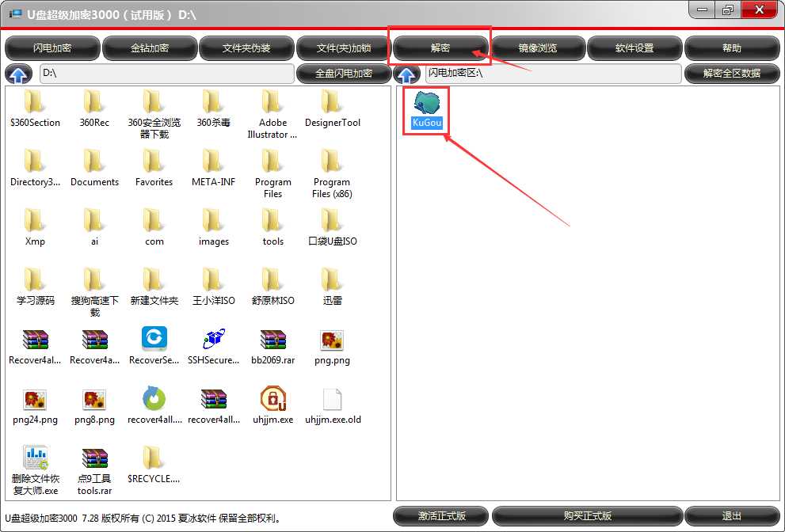The image size is (785, 532).
Task: Select the png24.png image file
Action: click(35, 399)
